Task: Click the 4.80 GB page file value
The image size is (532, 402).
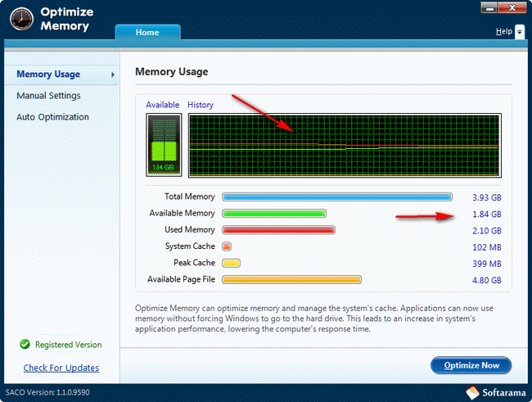Action: 487,281
